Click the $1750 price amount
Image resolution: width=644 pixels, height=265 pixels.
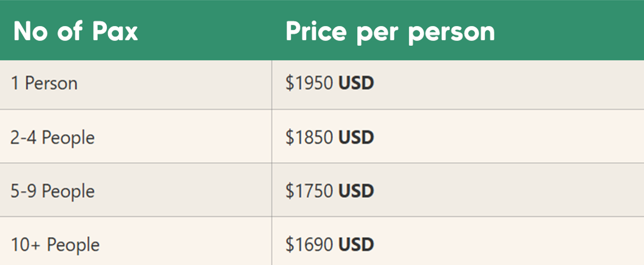click(x=310, y=191)
